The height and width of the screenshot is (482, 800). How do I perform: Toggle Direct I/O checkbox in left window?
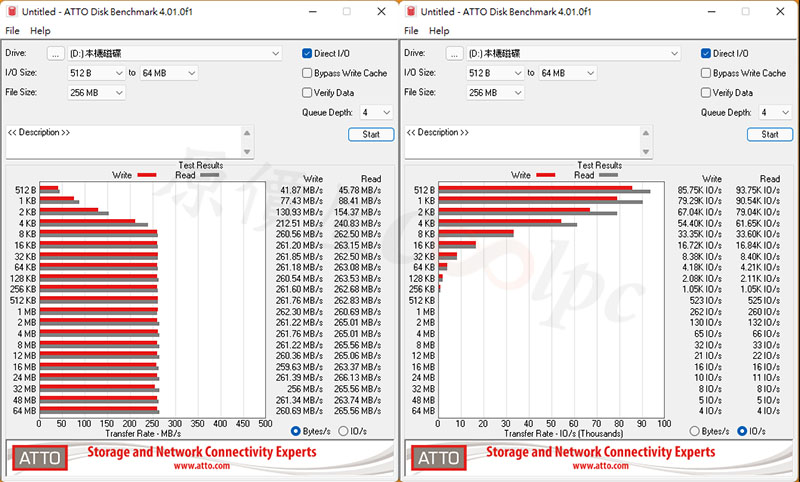307,54
